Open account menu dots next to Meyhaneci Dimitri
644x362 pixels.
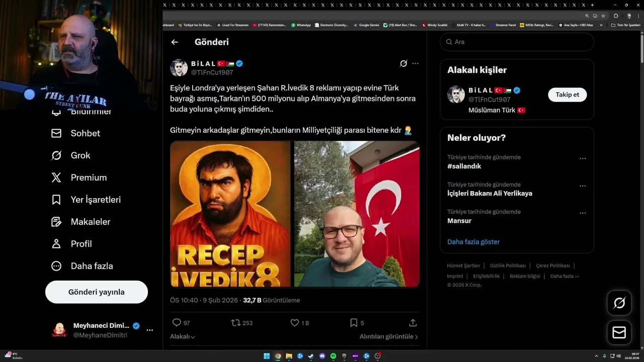point(149,330)
